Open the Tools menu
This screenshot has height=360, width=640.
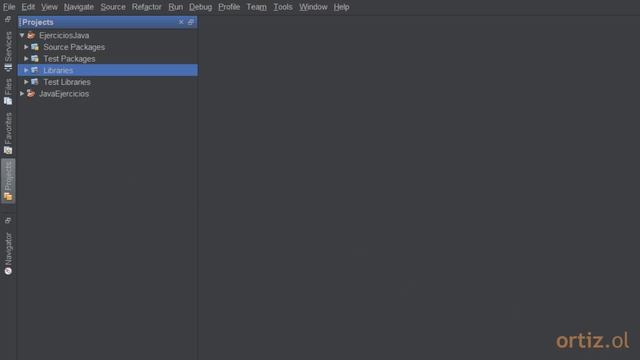click(283, 7)
